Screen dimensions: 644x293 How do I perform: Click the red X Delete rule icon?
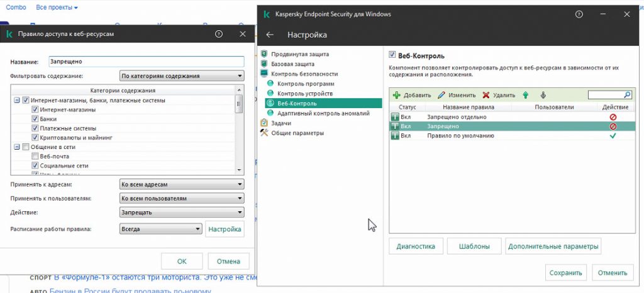point(486,96)
